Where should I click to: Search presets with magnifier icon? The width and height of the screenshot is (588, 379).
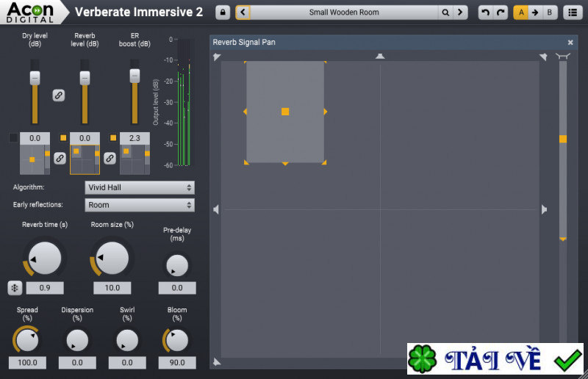(x=445, y=12)
